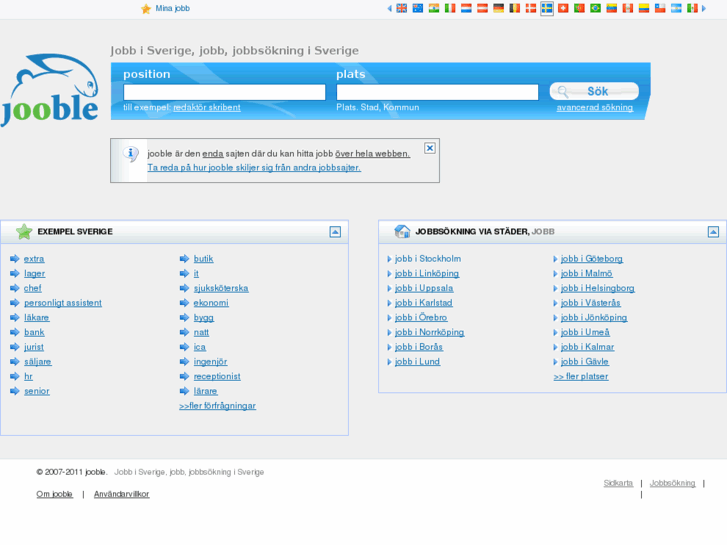Viewport: 727px width, 545px height.
Task: Open 'jobb i Helsingborg' city link
Action: click(x=598, y=288)
